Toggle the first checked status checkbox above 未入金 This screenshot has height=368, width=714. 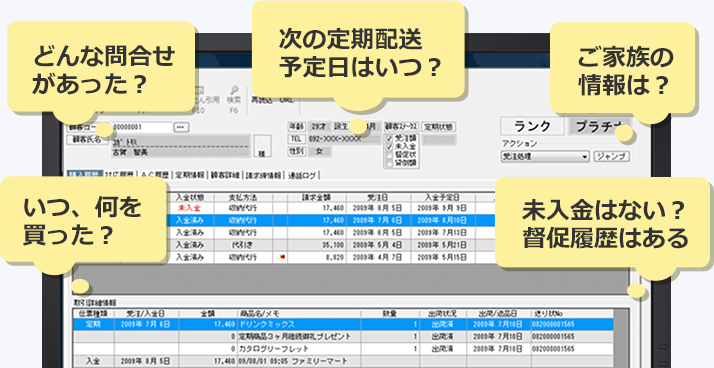pos(388,139)
